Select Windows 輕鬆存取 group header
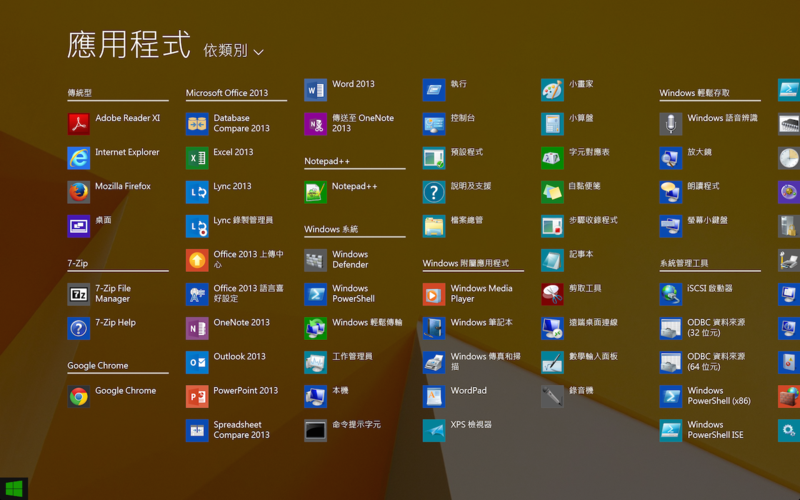Viewport: 800px width, 500px height. [694, 93]
